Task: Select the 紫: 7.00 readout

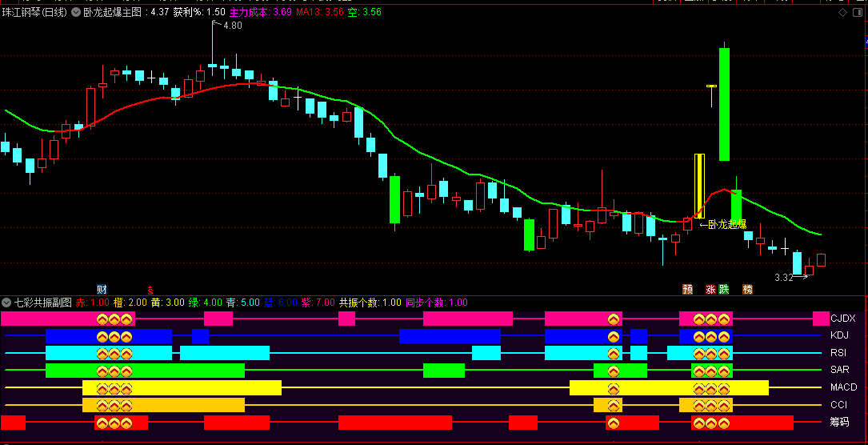Action: (x=318, y=303)
